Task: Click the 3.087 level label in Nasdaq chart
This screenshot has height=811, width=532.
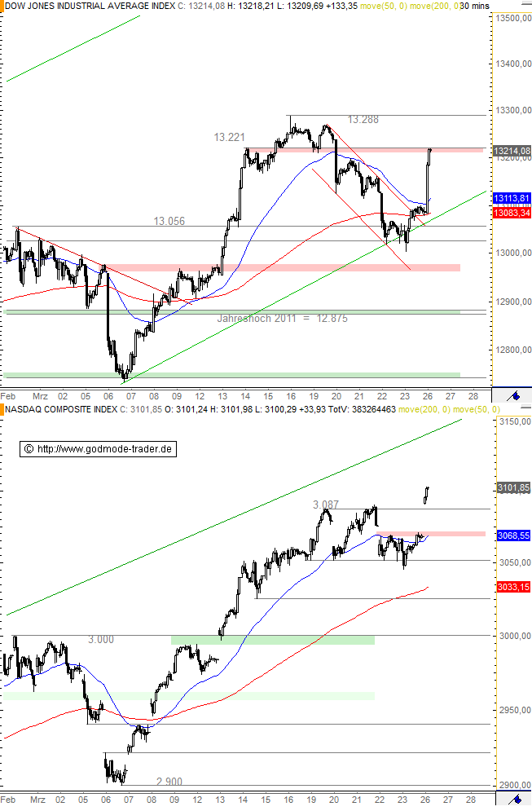Action: (x=325, y=505)
